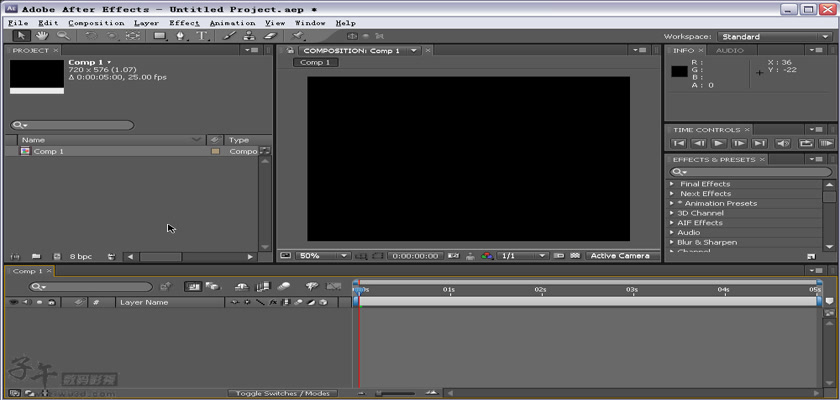This screenshot has height=400, width=840.
Task: Toggle Transparency Grid in composition viewer
Action: click(x=575, y=256)
